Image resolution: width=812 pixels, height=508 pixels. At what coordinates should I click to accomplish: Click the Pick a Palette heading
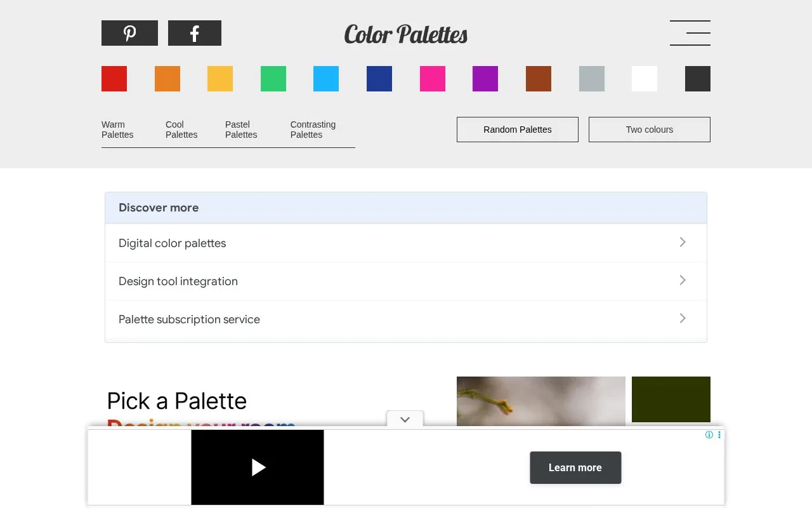click(176, 401)
